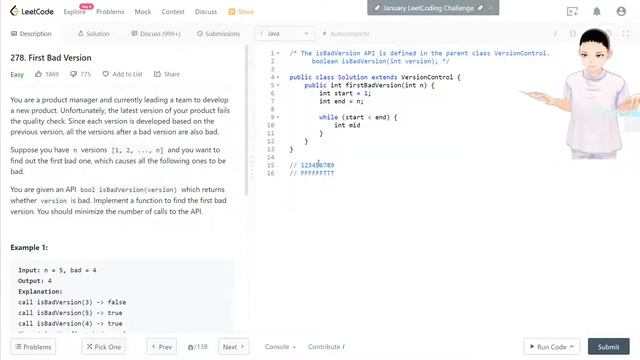Viewport: 640px width, 360px height.
Task: Open the Store menu item
Action: (x=241, y=12)
